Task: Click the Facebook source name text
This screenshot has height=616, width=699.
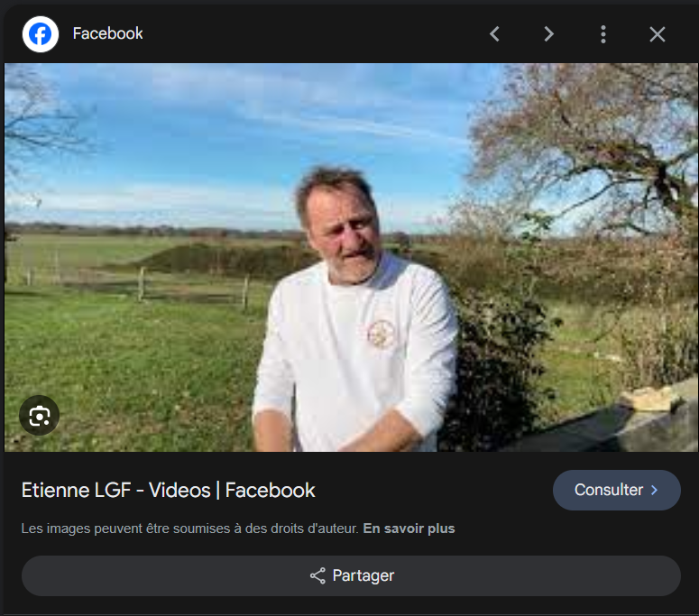Action: point(107,34)
